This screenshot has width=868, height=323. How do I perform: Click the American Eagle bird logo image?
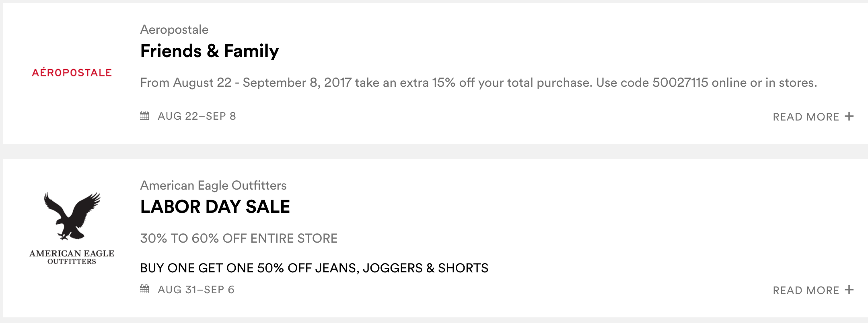[x=72, y=216]
